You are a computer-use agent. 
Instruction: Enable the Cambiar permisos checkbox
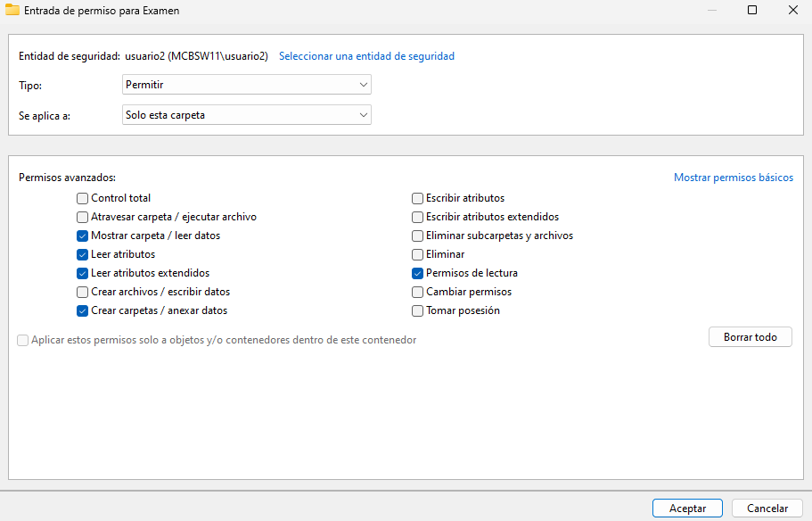pos(417,292)
